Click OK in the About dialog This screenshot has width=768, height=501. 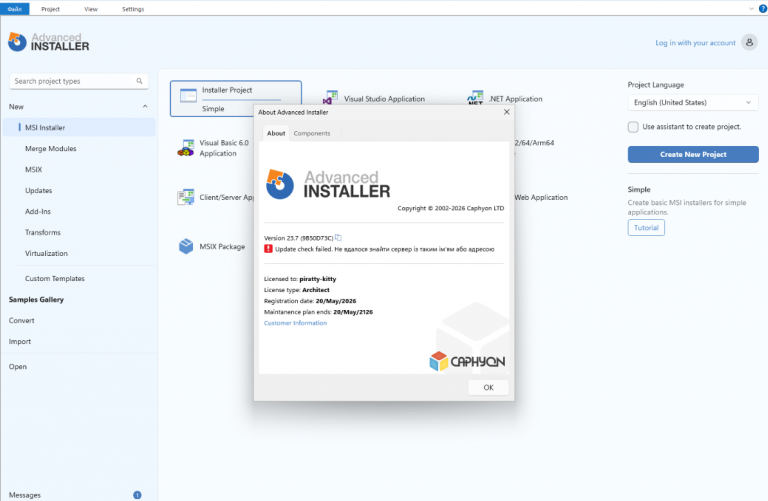(x=488, y=387)
